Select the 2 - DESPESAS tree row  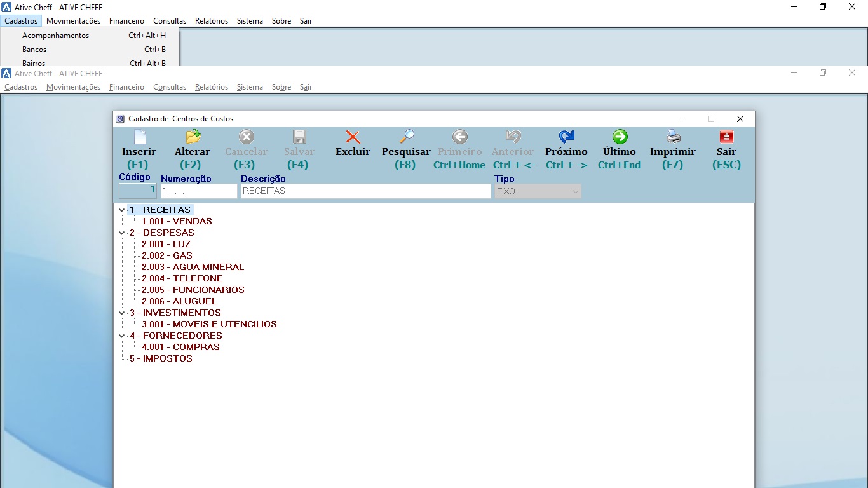click(x=161, y=233)
